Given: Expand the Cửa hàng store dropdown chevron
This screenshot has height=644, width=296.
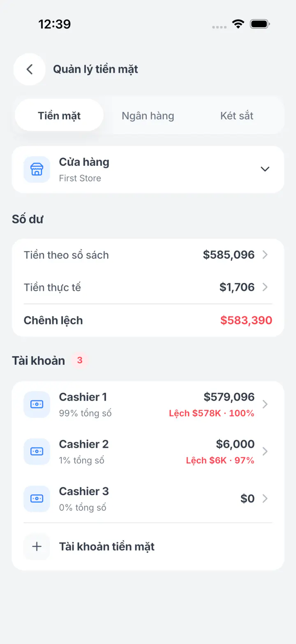Looking at the screenshot, I should 265,169.
